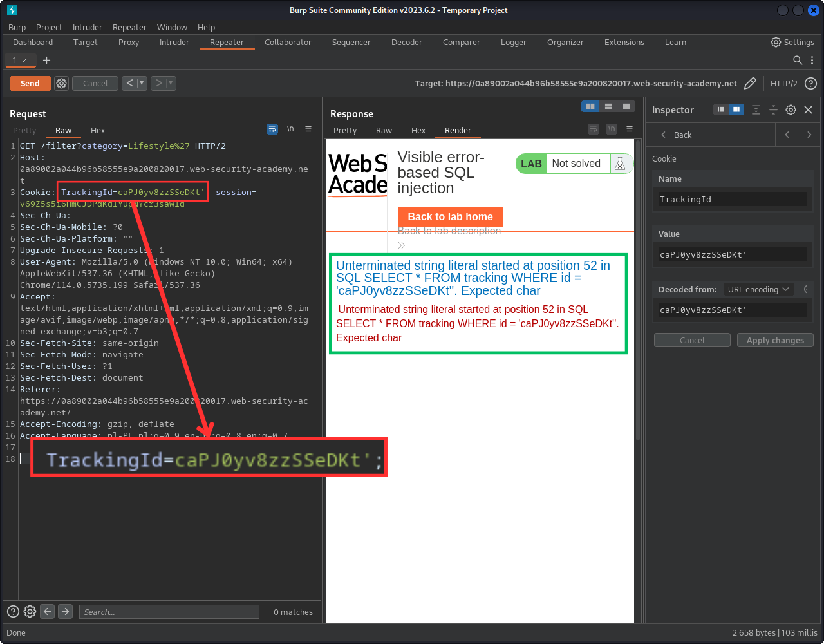Add a new Repeater tab with plus icon

46,60
